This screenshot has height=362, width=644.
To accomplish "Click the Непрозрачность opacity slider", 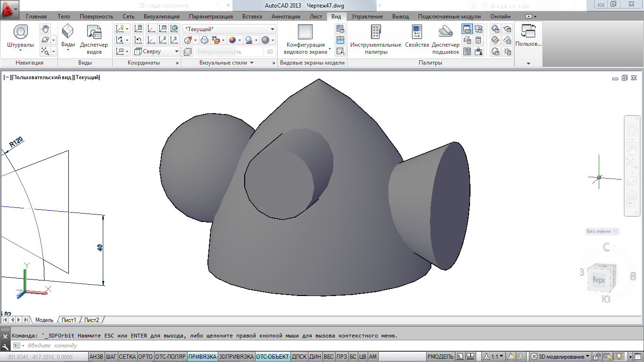I will 229,52.
